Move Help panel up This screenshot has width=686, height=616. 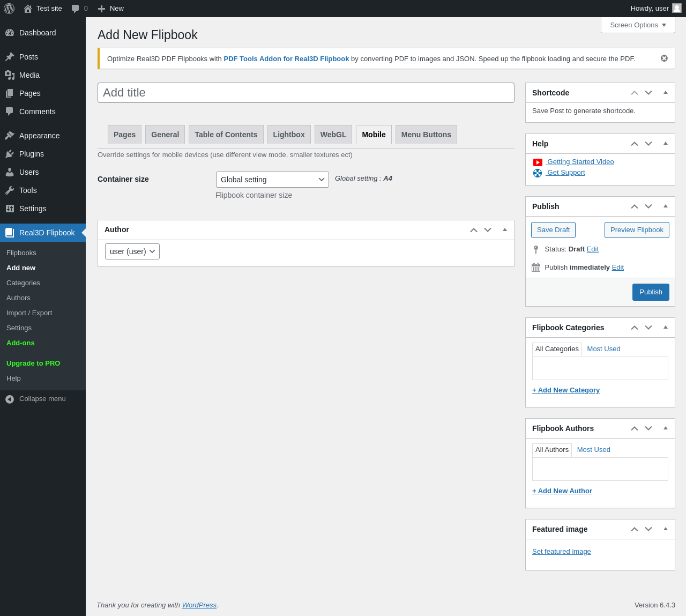tap(635, 144)
